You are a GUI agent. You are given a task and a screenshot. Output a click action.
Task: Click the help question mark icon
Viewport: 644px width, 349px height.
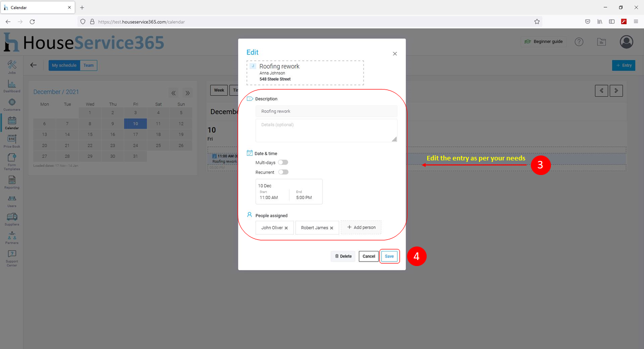pyautogui.click(x=579, y=42)
